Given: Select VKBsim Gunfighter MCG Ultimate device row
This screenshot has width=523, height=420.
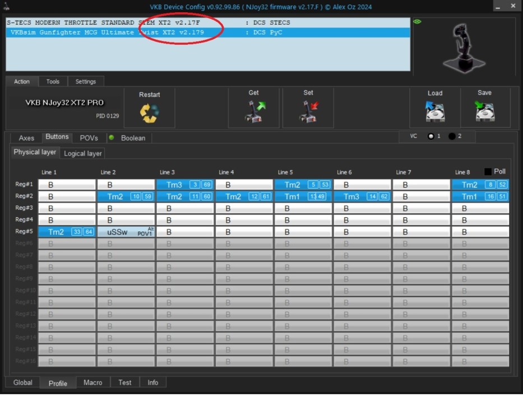Looking at the screenshot, I should click(x=208, y=32).
